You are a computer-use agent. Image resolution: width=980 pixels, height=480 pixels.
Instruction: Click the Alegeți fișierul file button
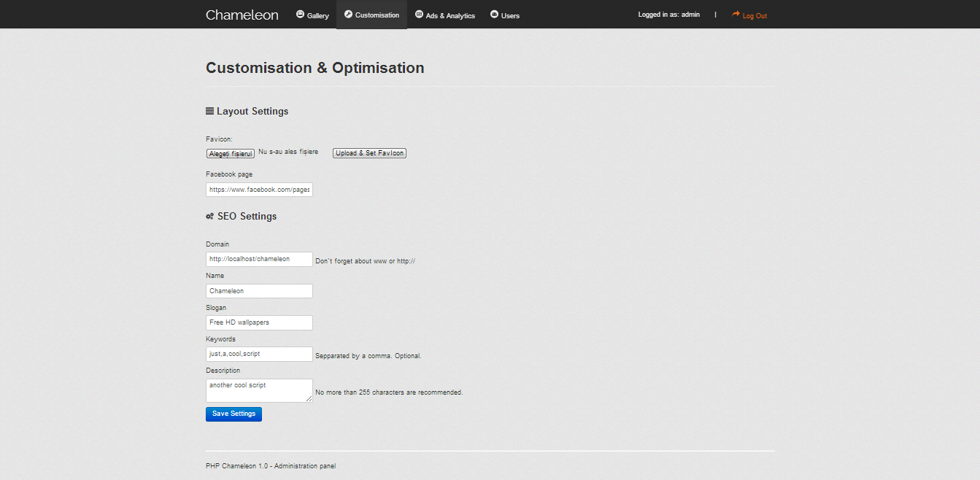231,154
